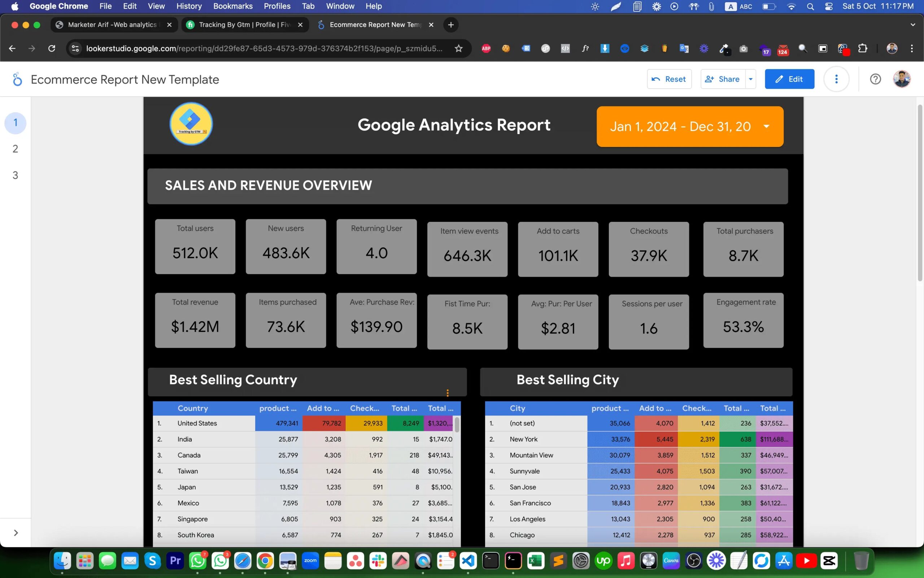Open the Google Translate extension
The width and height of the screenshot is (924, 578).
(x=684, y=48)
